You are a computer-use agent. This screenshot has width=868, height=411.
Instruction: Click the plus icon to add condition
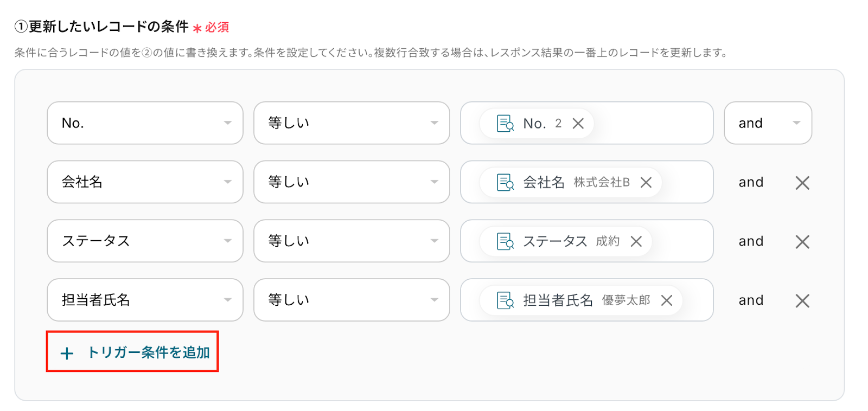click(67, 354)
